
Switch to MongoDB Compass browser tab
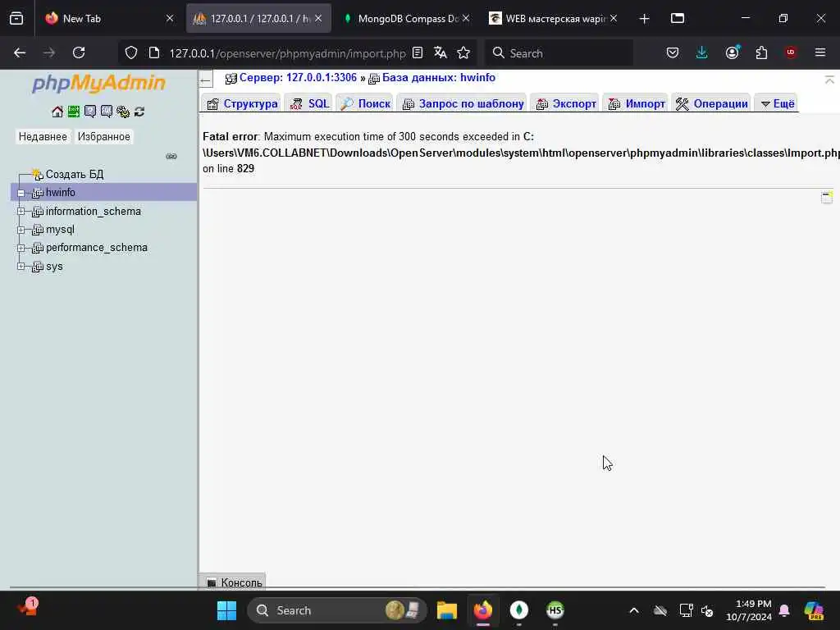(407, 18)
